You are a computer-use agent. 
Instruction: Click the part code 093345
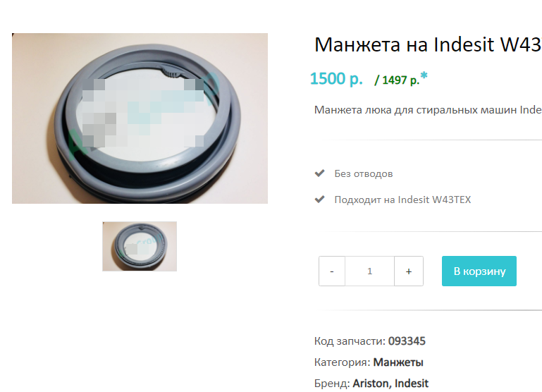407,341
